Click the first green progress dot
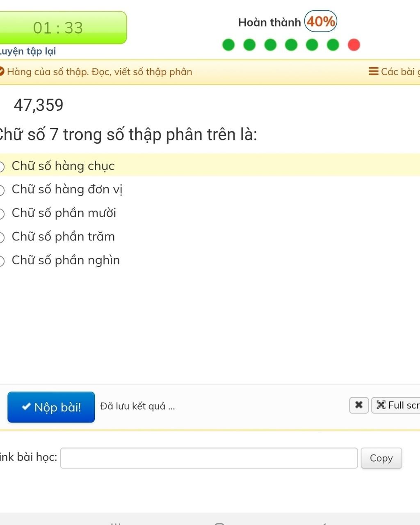The height and width of the screenshot is (525, 420). [228, 45]
